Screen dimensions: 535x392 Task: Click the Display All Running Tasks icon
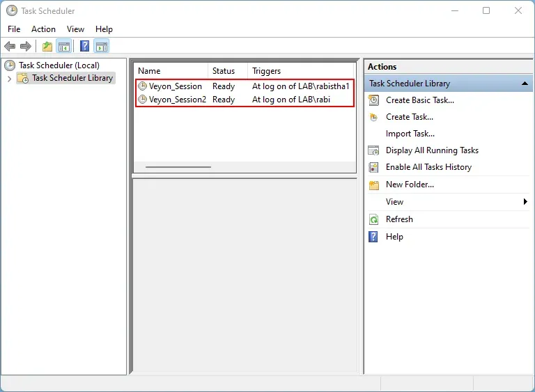[373, 150]
